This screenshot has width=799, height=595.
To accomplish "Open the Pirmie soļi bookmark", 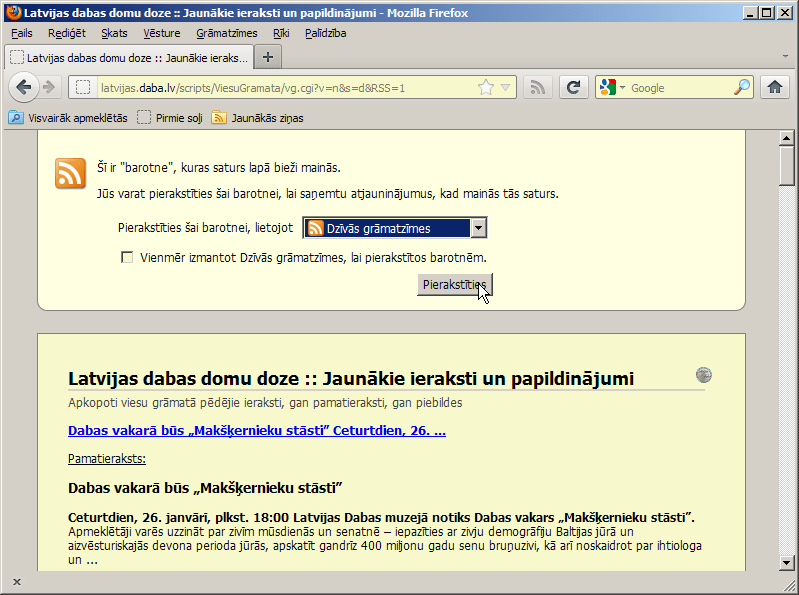I will [x=170, y=118].
